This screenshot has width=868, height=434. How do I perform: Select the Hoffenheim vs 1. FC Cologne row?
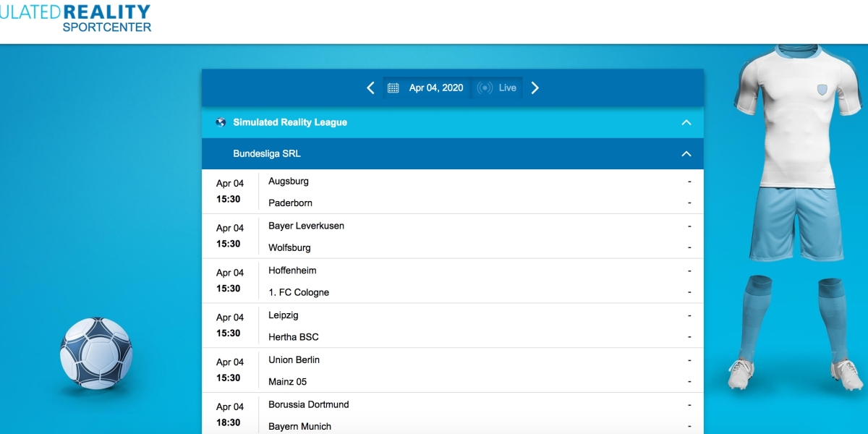point(452,281)
